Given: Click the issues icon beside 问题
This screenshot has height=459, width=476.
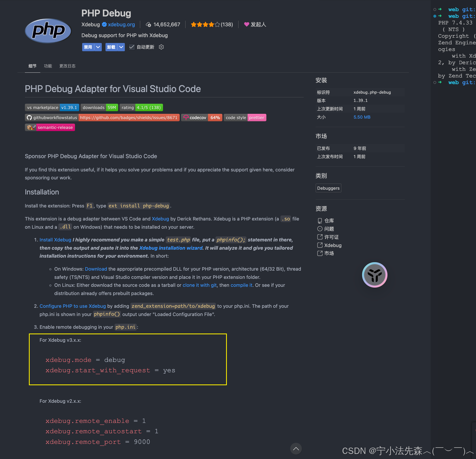Looking at the screenshot, I should (x=320, y=229).
